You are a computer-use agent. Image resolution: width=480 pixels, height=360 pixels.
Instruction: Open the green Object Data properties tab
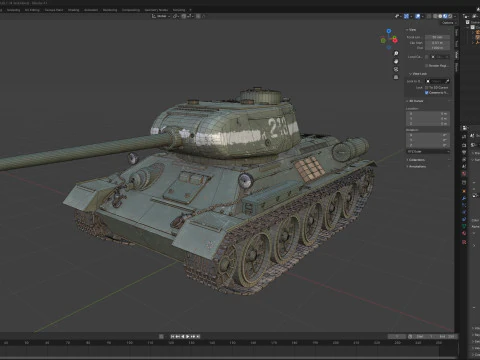point(464,226)
